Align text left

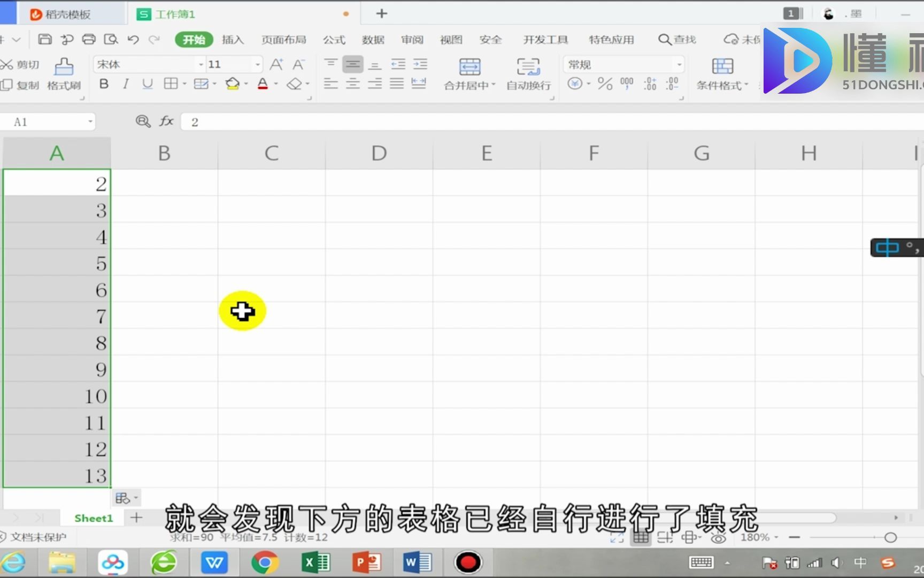[331, 83]
